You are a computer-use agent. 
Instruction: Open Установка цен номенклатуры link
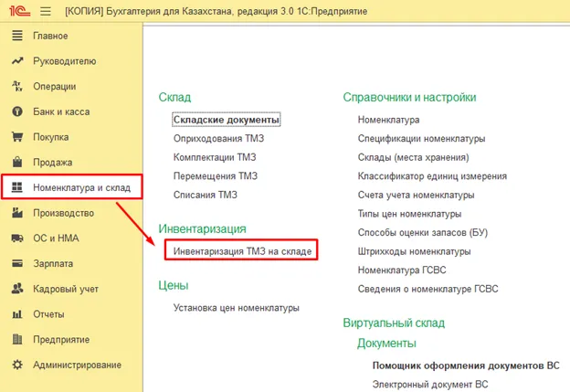[x=237, y=308]
